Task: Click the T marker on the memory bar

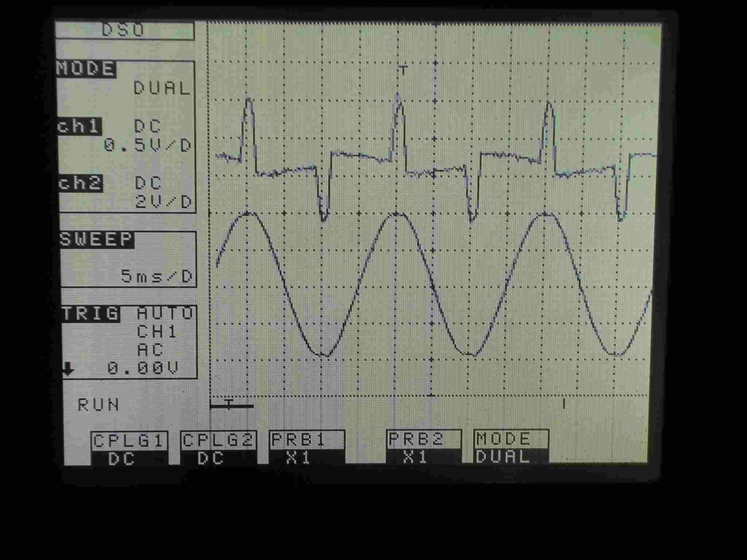Action: [229, 404]
